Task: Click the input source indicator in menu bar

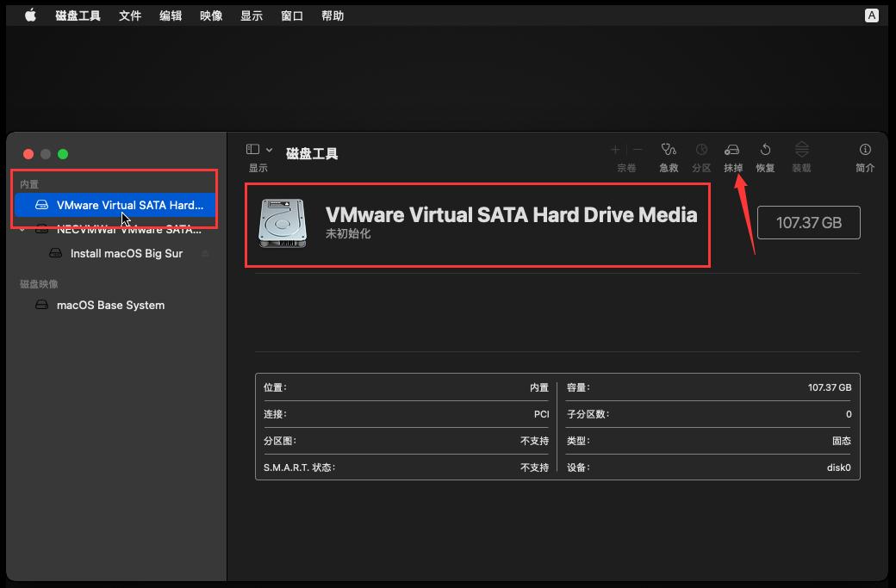Action: (x=873, y=15)
